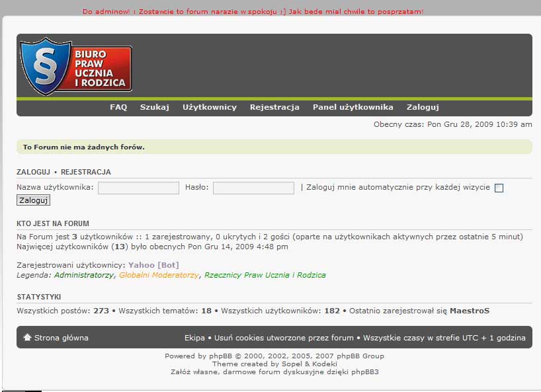Click the 'Obecny czas: Pon Gru 28, 2009' text
Viewport: 541px width, 392px height.
452,124
